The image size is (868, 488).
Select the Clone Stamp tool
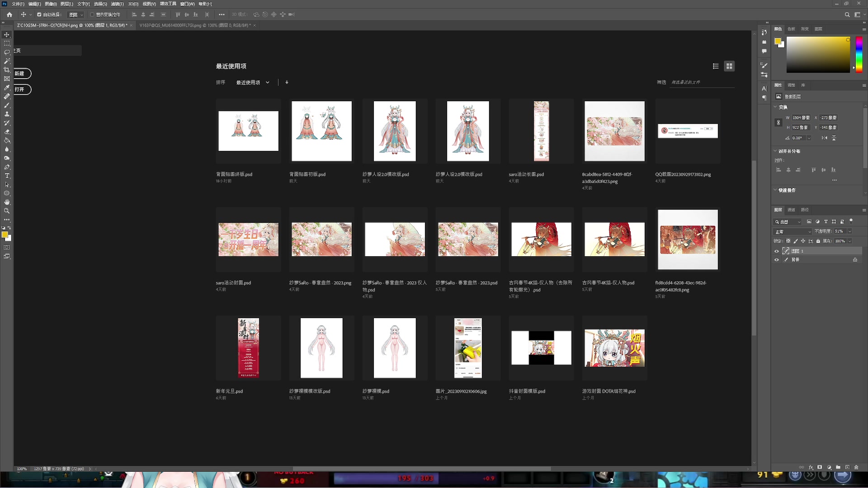(x=7, y=114)
